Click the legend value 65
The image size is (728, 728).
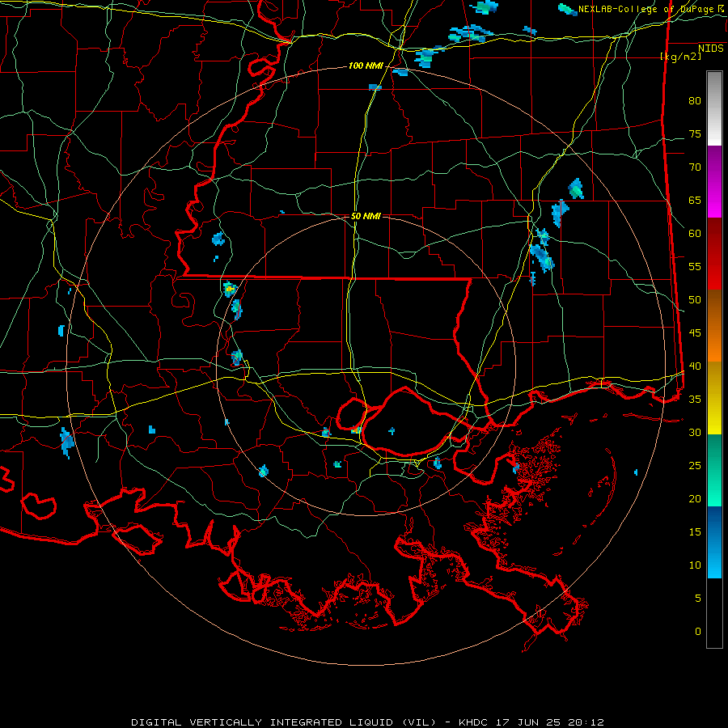(x=695, y=200)
